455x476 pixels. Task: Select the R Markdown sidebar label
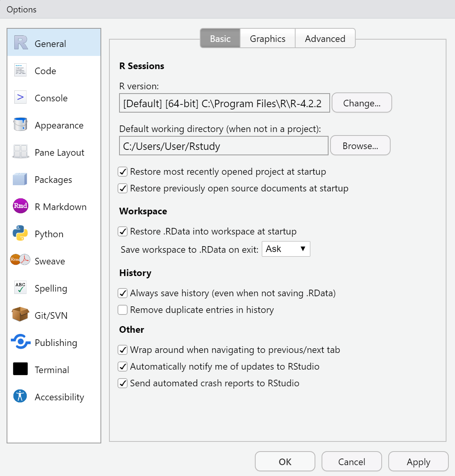pyautogui.click(x=61, y=207)
